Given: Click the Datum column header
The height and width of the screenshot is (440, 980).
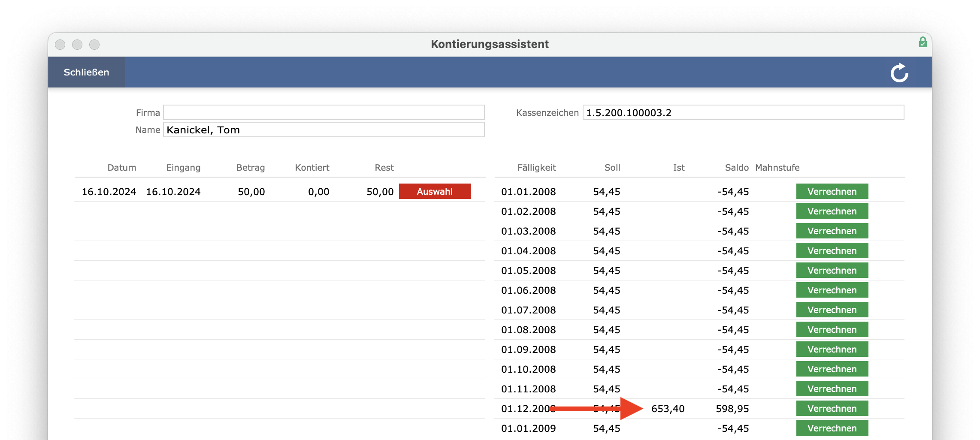Looking at the screenshot, I should point(122,168).
